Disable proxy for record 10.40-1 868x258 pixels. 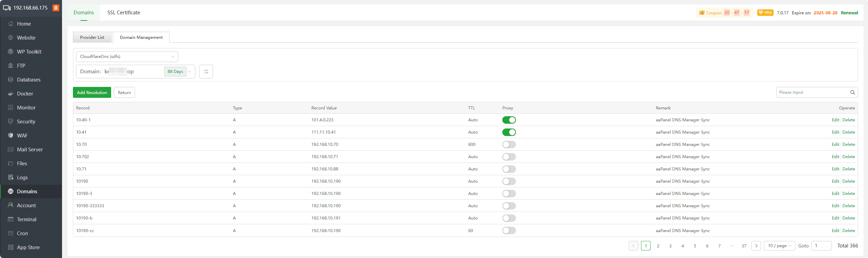(509, 120)
